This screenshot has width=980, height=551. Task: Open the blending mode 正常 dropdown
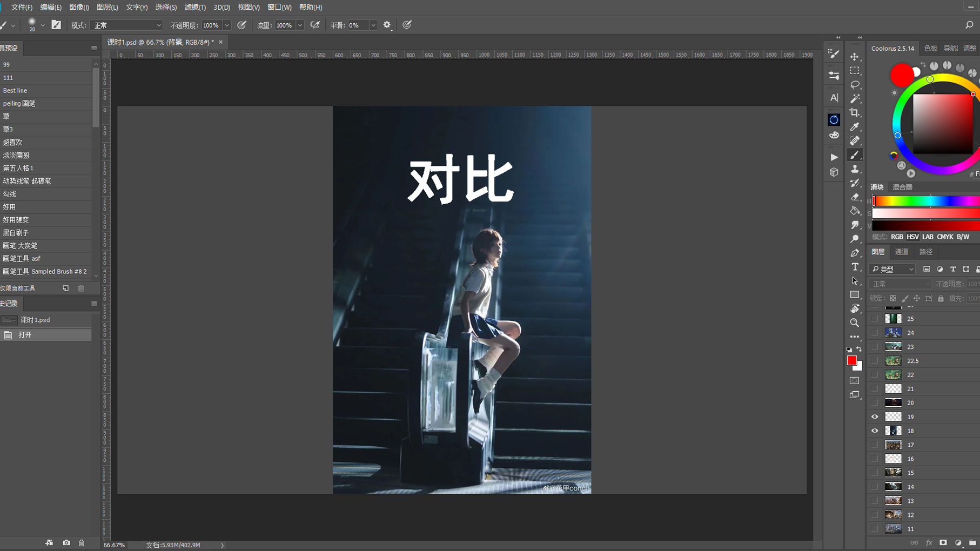point(126,25)
